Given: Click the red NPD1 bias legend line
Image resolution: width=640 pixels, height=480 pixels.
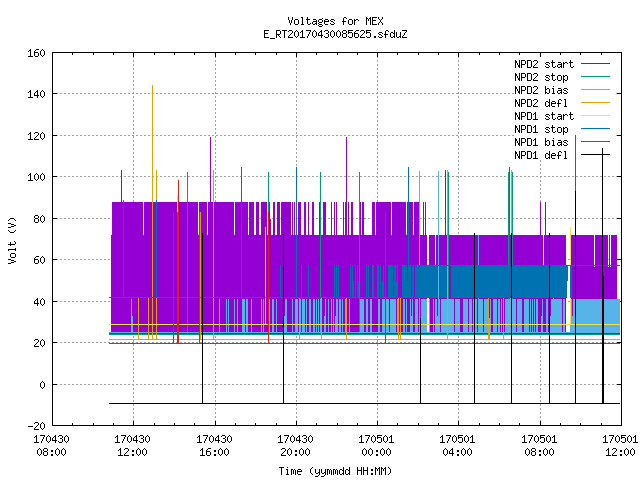Looking at the screenshot, I should (595, 142).
